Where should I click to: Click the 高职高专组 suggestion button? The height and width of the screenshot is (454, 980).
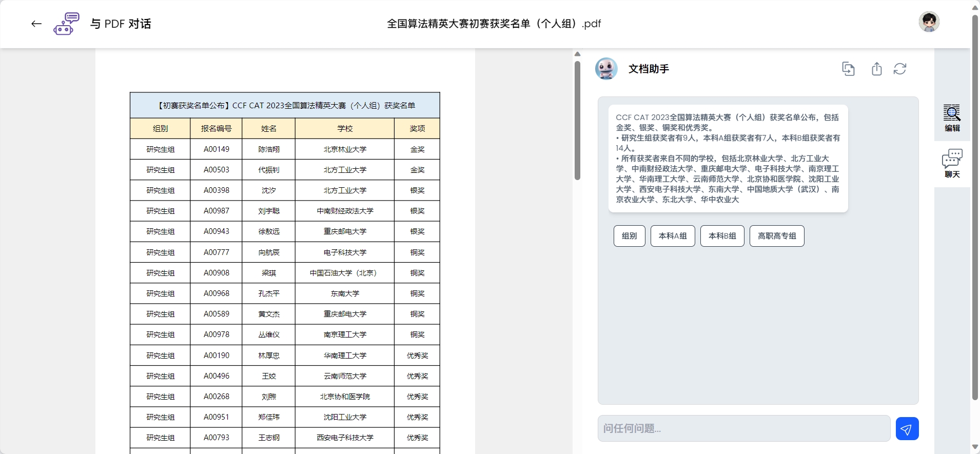[777, 236]
